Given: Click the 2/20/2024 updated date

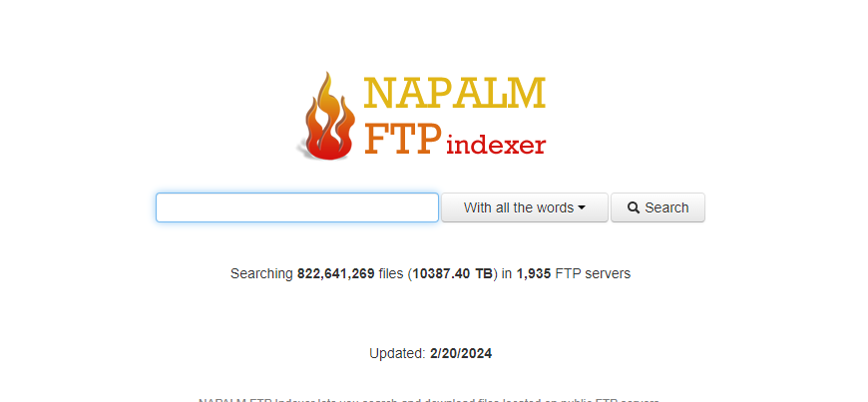Looking at the screenshot, I should (461, 353).
